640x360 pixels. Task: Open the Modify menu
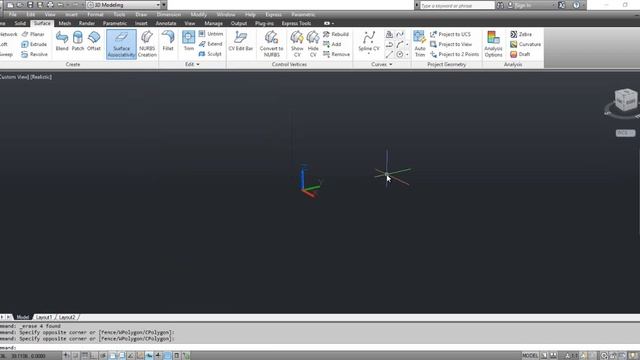click(x=199, y=14)
